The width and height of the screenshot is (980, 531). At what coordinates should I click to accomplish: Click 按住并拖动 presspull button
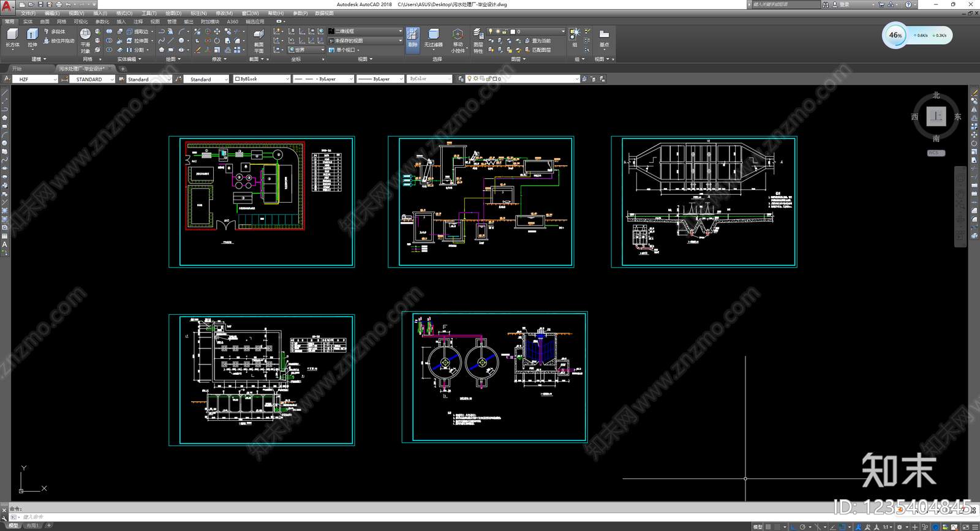click(x=59, y=40)
